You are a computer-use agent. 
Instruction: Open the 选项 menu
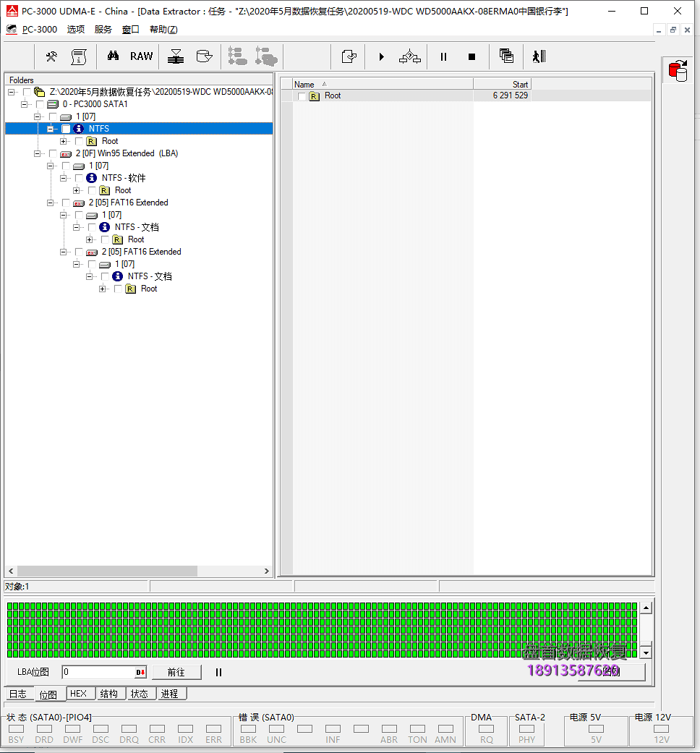tap(76, 29)
